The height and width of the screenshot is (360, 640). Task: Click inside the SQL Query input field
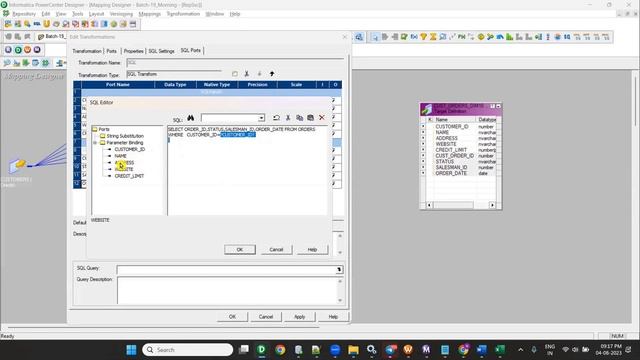coord(226,269)
